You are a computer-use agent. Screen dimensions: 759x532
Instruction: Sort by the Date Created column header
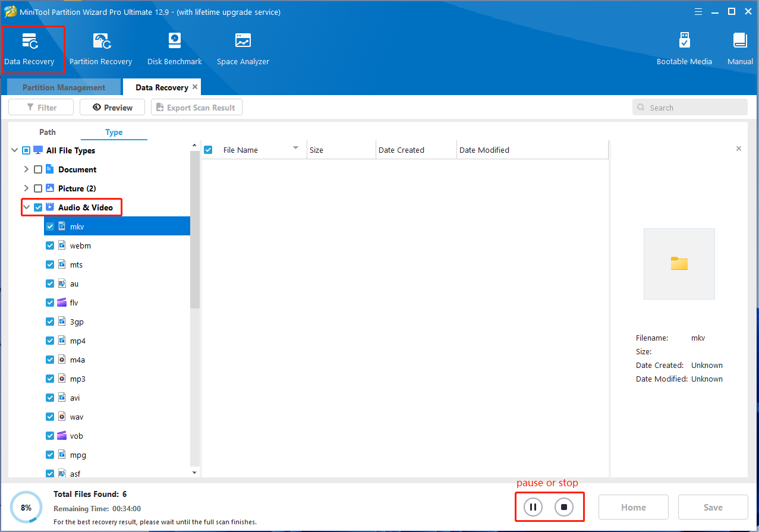[x=416, y=150]
